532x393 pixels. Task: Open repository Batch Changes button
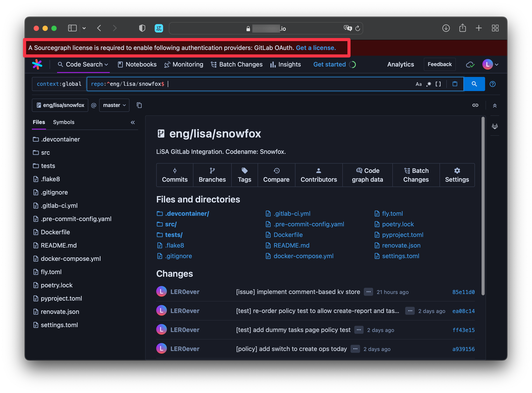tap(416, 175)
